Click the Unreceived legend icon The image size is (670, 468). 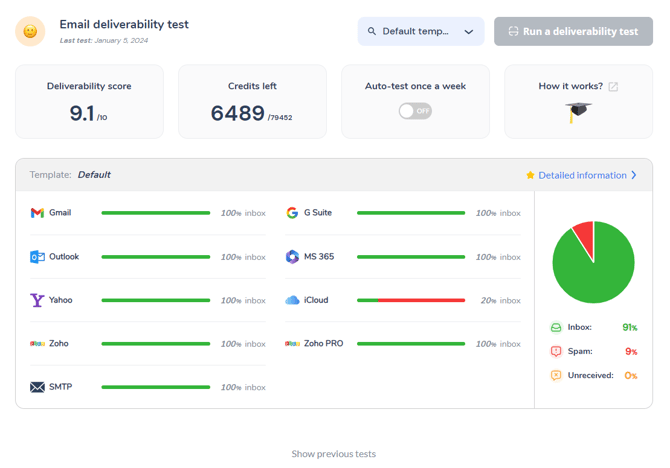[x=556, y=376]
